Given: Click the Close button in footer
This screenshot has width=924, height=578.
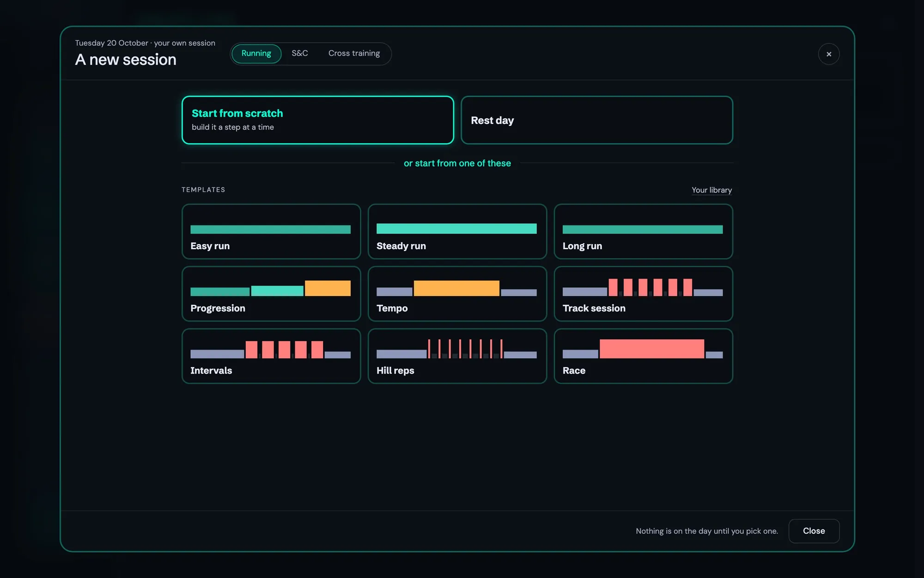Looking at the screenshot, I should [814, 531].
